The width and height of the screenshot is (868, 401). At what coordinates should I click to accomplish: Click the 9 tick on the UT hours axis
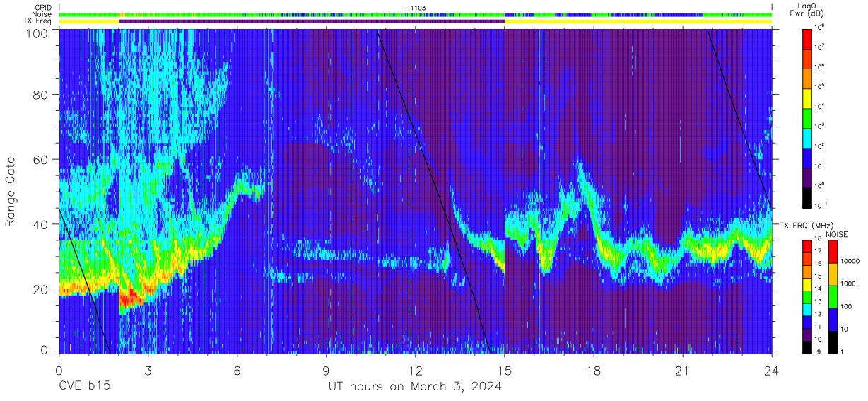point(327,371)
